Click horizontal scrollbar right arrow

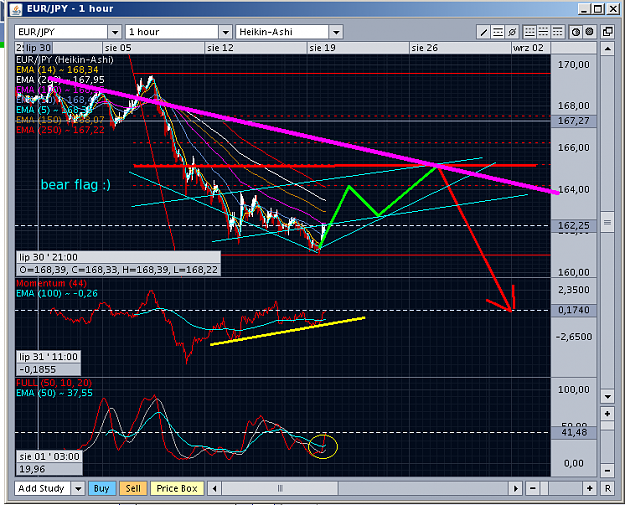[x=515, y=488]
